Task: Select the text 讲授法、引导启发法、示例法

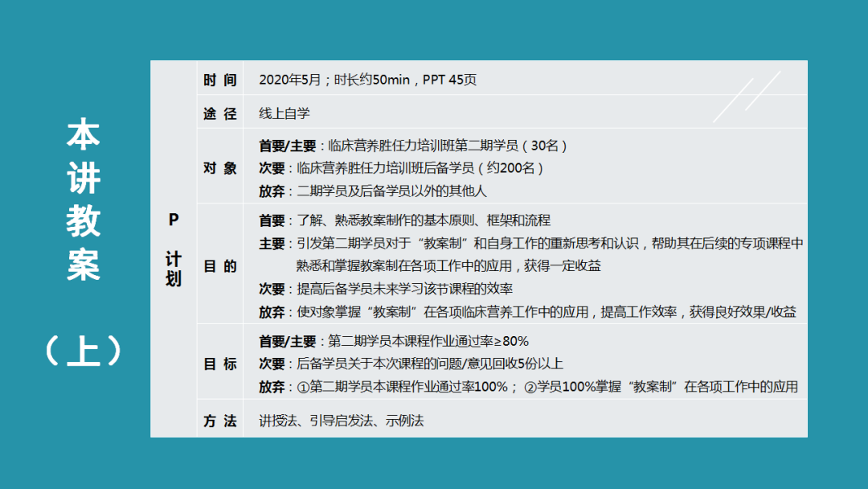Action: point(341,421)
